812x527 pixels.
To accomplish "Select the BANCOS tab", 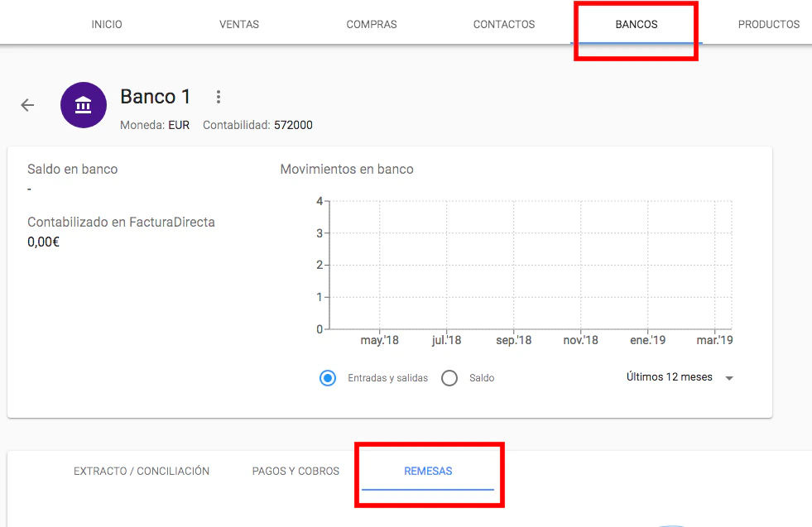I will coord(637,24).
